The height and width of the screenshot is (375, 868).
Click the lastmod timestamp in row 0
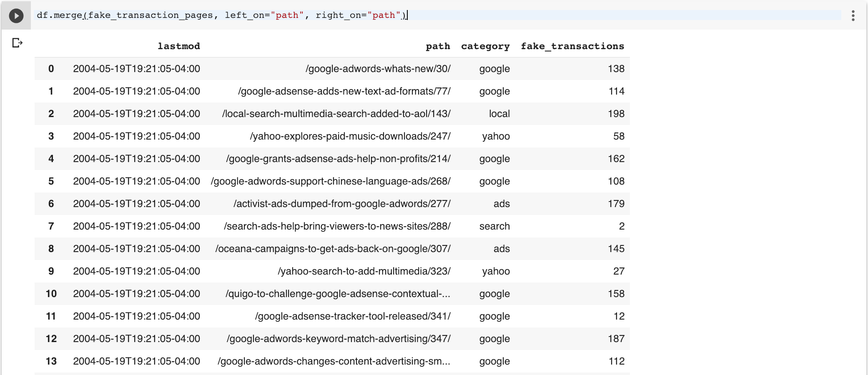[136, 69]
